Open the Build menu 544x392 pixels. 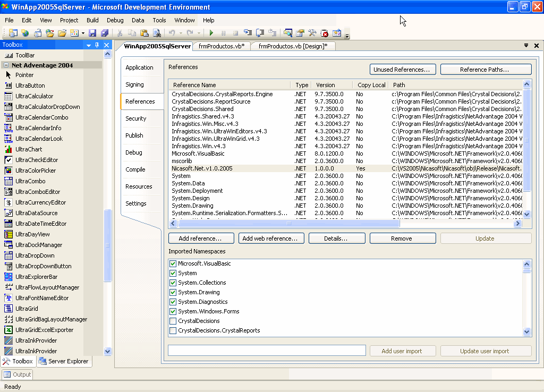(92, 20)
